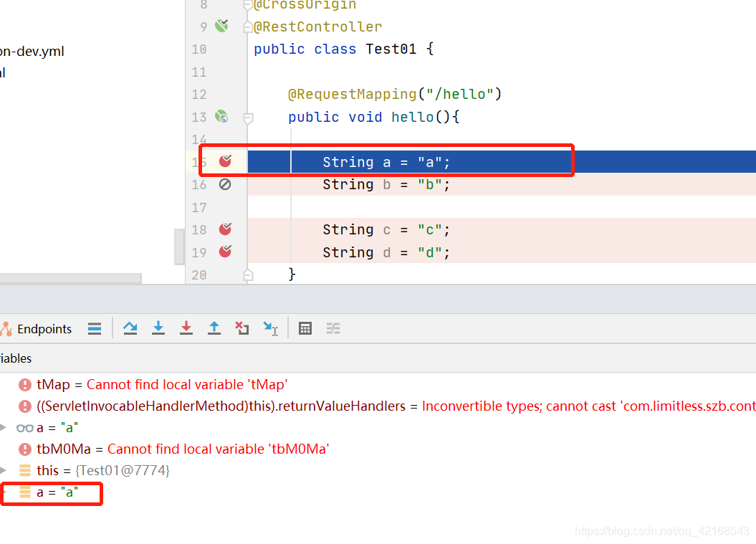Expand the watched variable a node
Image resolution: width=756 pixels, height=544 pixels.
coord(4,427)
